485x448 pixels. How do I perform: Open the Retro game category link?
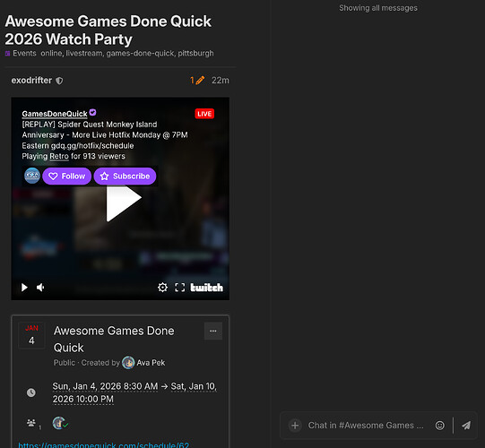click(59, 156)
